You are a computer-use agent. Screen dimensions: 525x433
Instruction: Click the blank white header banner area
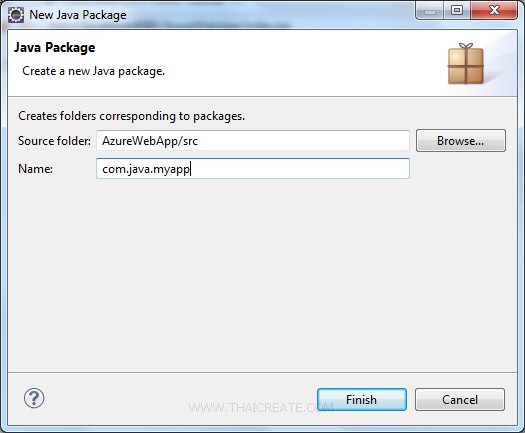point(301,64)
